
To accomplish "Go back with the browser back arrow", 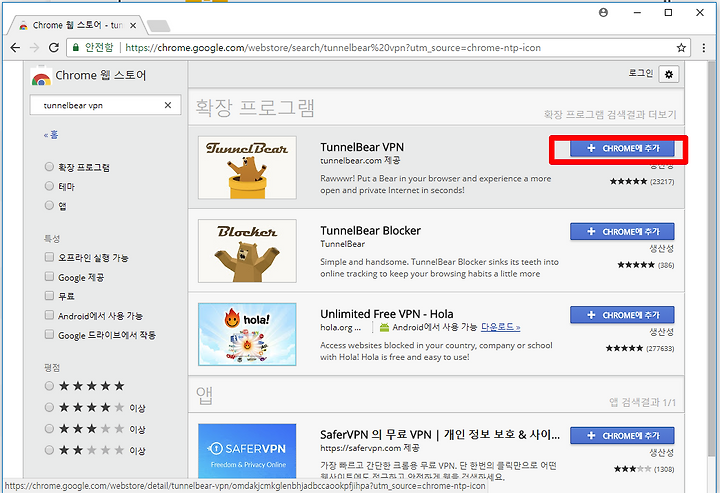I will [x=15, y=47].
